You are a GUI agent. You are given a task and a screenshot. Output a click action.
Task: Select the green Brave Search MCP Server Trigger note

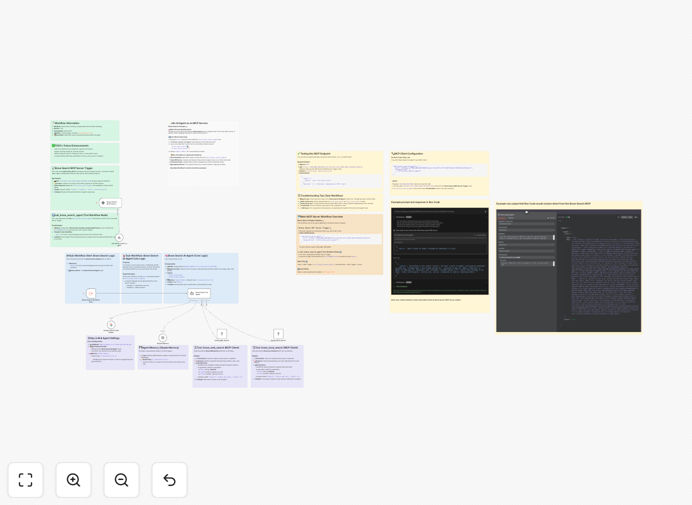pyautogui.click(x=85, y=188)
